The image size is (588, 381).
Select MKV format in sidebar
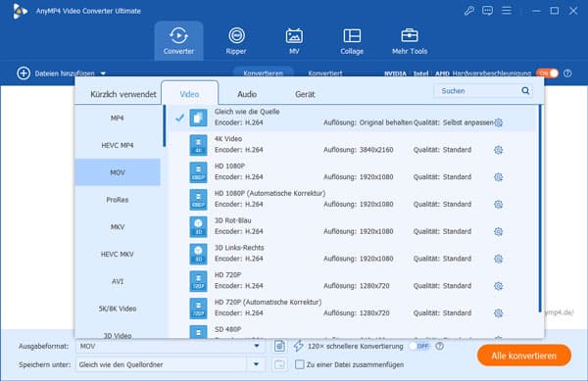coord(118,227)
